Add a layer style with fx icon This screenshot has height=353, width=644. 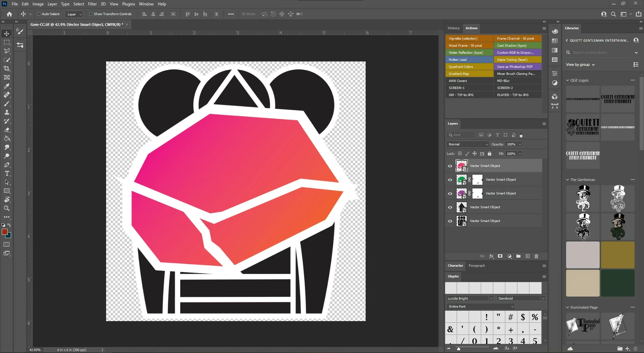pyautogui.click(x=491, y=256)
